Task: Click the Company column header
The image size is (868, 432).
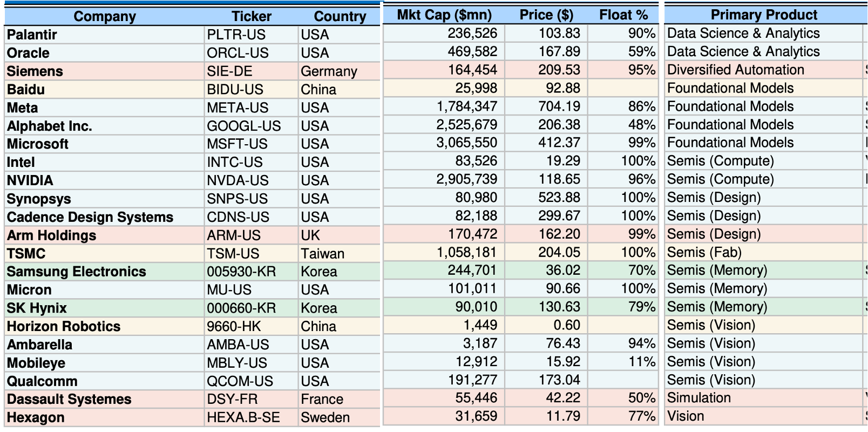Action: [x=105, y=17]
